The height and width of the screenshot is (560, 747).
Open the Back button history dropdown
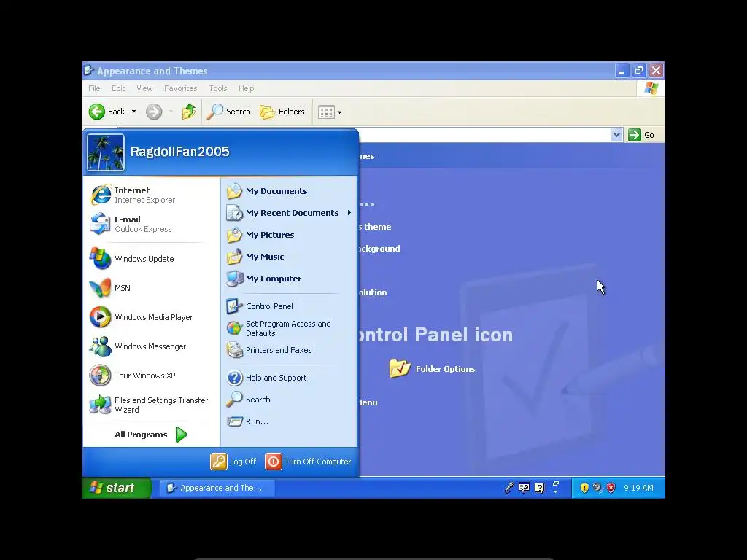(x=134, y=112)
